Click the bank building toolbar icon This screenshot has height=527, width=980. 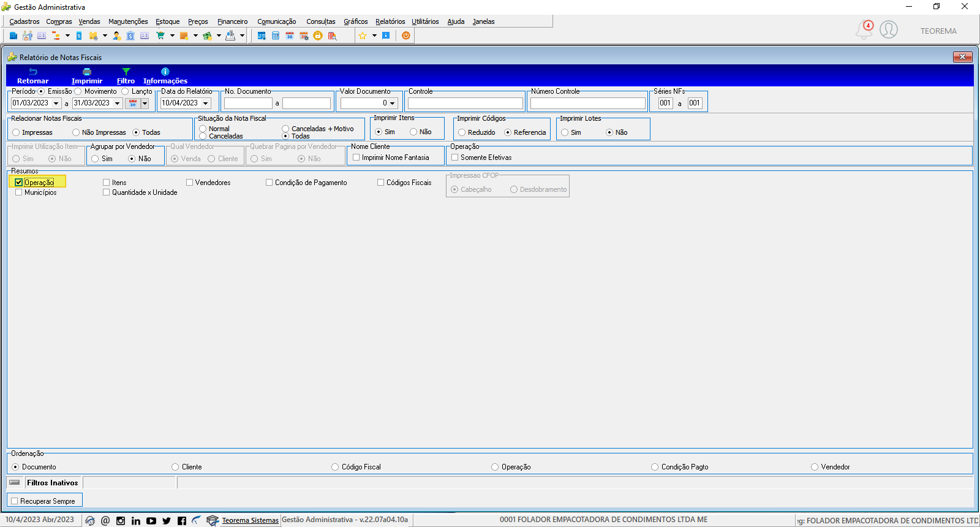tap(130, 36)
